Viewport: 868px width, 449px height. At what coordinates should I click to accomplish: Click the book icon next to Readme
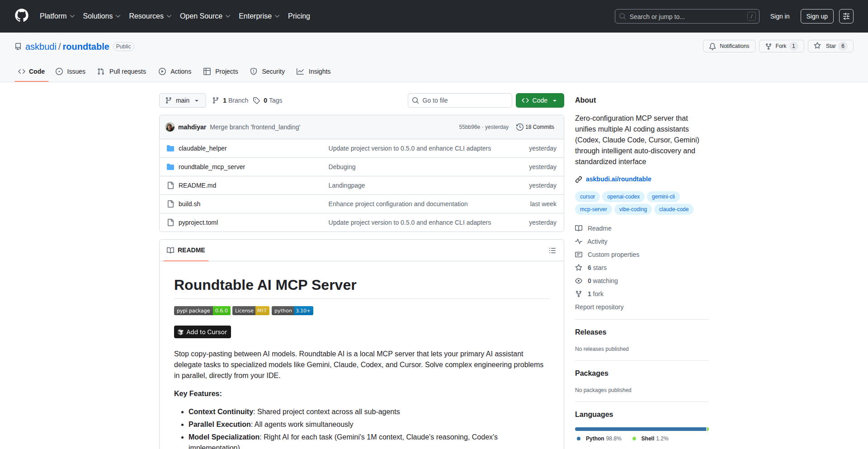coord(579,228)
